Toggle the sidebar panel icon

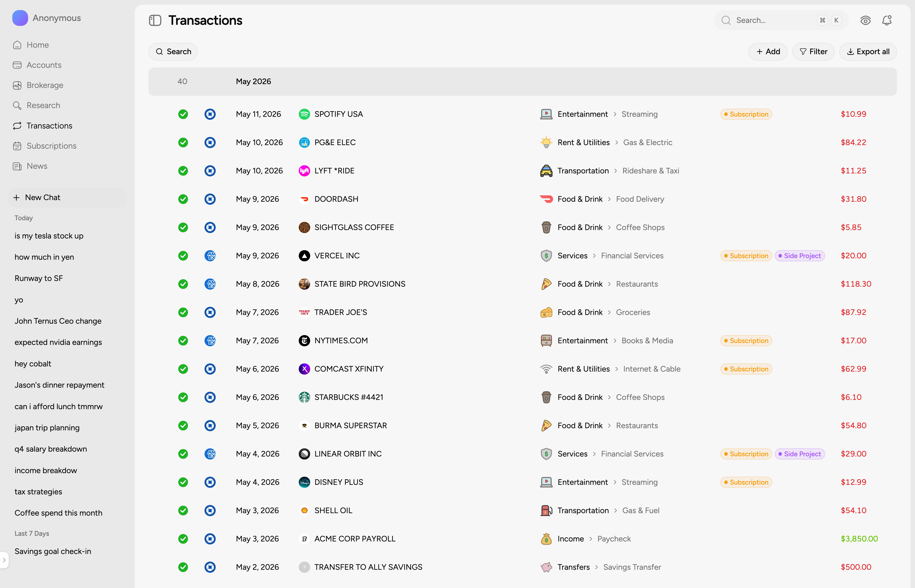point(155,20)
